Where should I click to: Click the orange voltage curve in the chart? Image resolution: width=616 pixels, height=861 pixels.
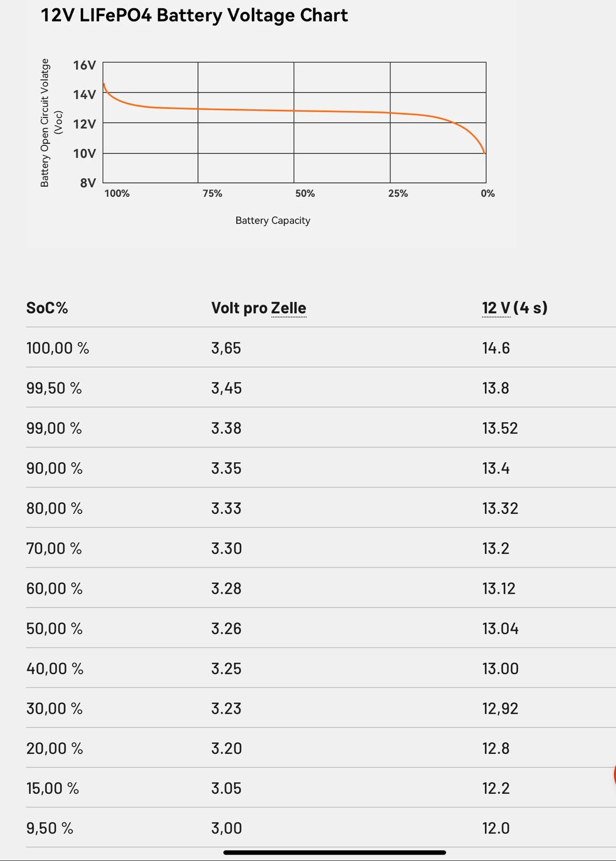coord(294,111)
